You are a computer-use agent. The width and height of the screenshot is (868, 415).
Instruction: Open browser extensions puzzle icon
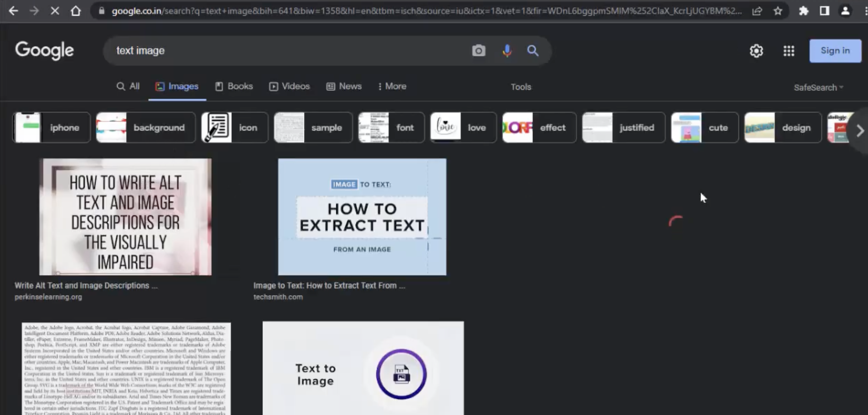(804, 11)
